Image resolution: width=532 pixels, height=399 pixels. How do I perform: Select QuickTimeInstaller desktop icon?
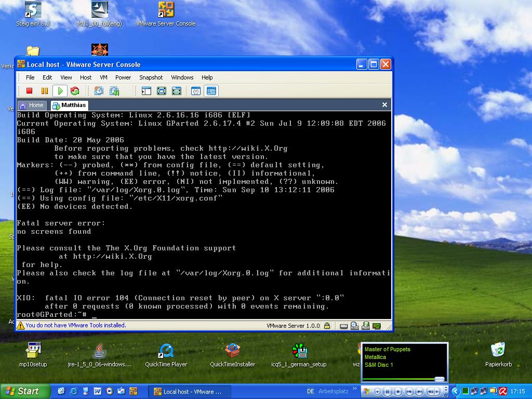[232, 355]
